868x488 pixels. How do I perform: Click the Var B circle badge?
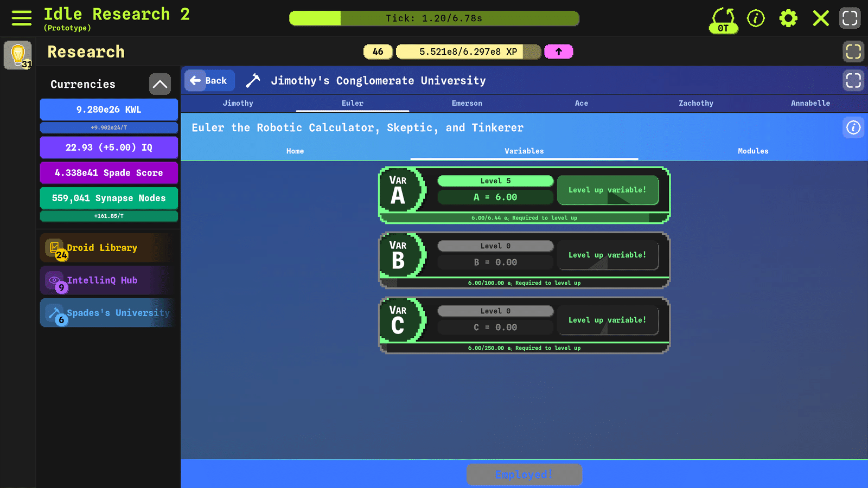pyautogui.click(x=400, y=255)
